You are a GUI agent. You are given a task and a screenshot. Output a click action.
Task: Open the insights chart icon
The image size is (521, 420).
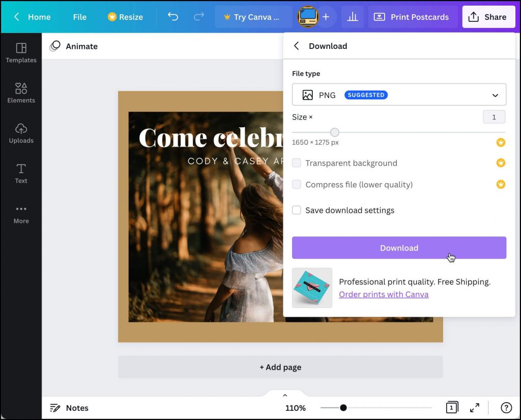[353, 16]
